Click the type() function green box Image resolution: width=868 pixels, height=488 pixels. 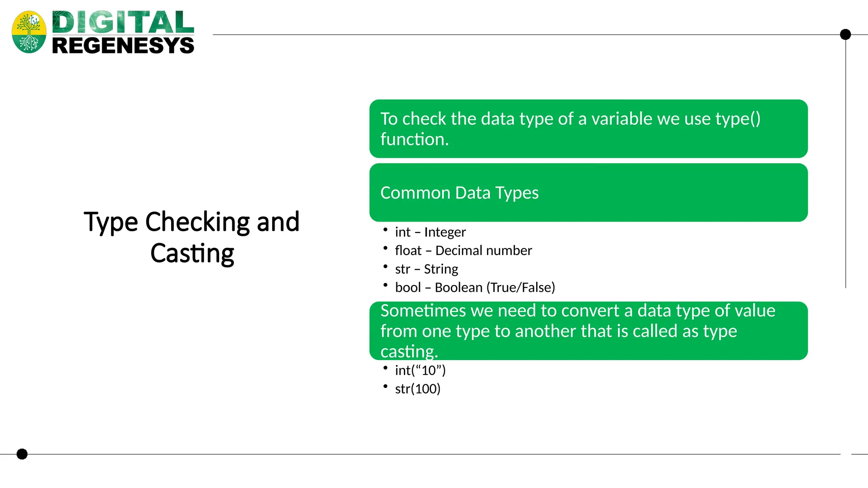point(588,129)
